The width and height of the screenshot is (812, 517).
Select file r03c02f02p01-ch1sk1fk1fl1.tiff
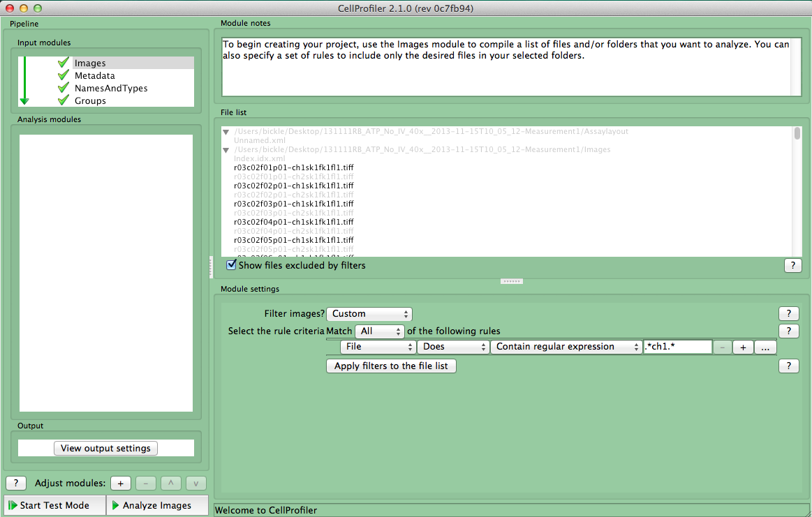pyautogui.click(x=294, y=186)
